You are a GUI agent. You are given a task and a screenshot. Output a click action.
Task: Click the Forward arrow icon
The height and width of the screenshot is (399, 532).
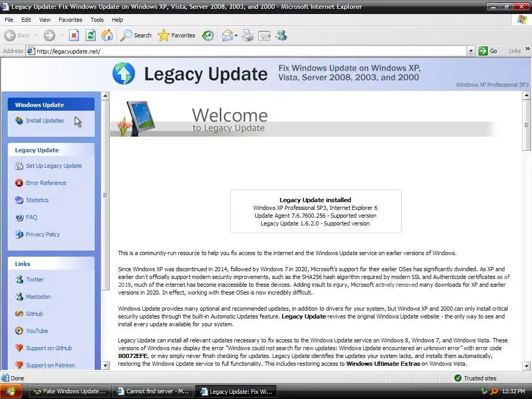click(49, 35)
